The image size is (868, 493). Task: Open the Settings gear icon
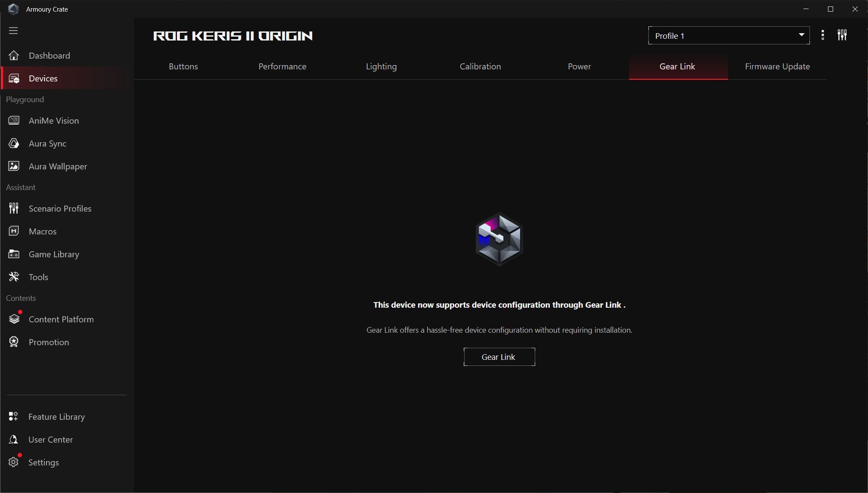tap(13, 462)
